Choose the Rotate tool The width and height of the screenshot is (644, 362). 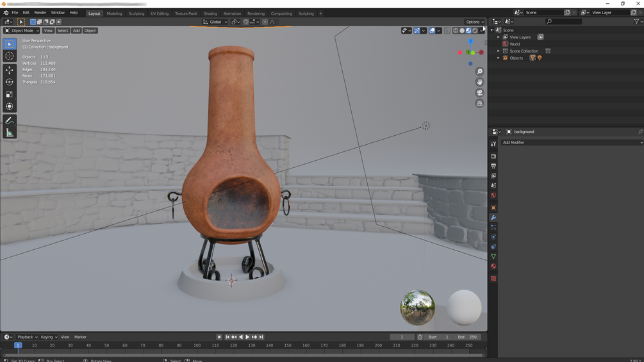10,82
